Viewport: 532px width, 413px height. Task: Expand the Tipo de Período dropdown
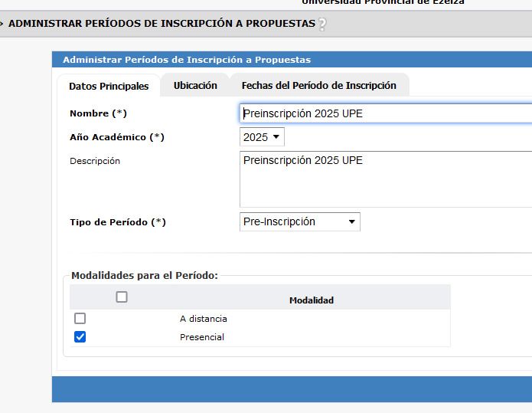pyautogui.click(x=299, y=221)
